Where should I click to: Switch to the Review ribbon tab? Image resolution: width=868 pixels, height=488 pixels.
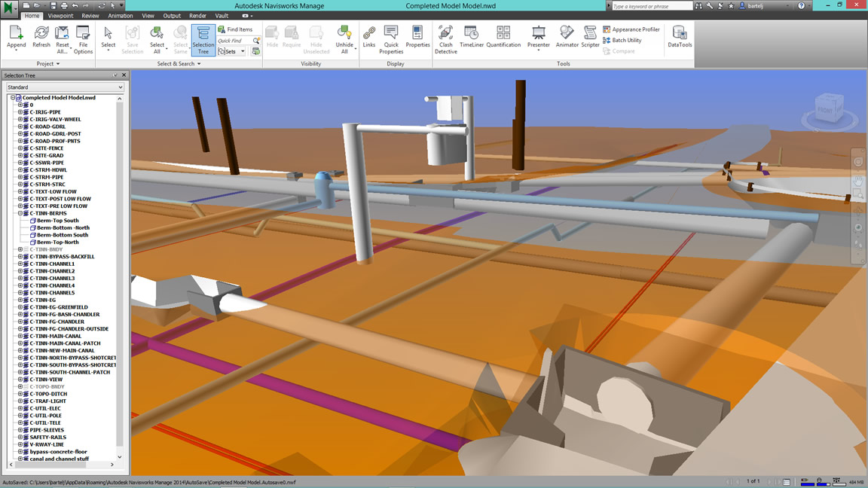pyautogui.click(x=90, y=16)
